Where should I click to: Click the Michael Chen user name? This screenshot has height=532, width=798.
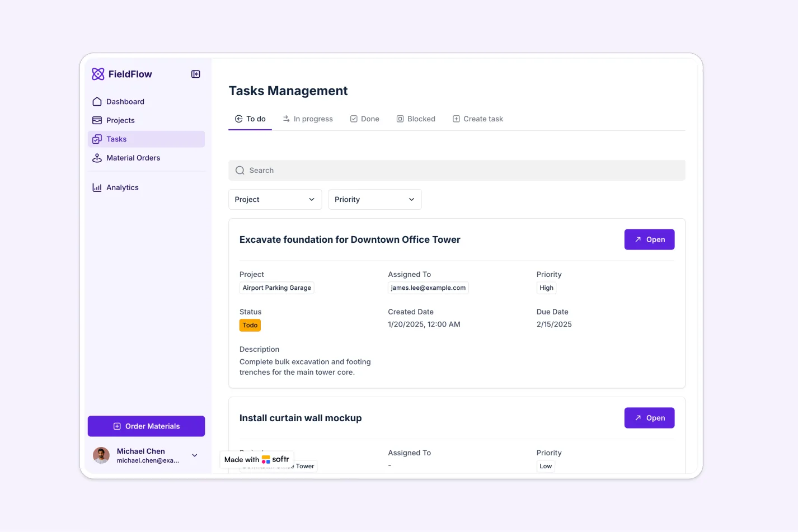point(141,451)
